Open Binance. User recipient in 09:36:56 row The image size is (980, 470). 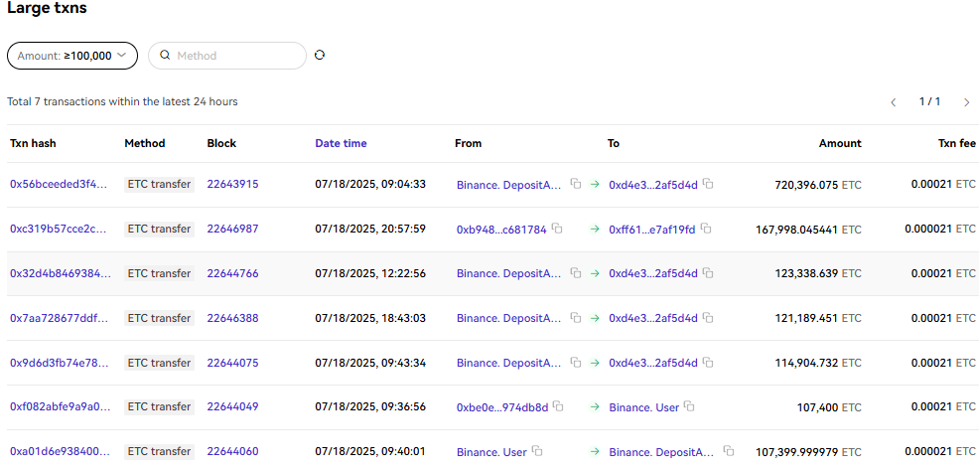click(x=644, y=407)
